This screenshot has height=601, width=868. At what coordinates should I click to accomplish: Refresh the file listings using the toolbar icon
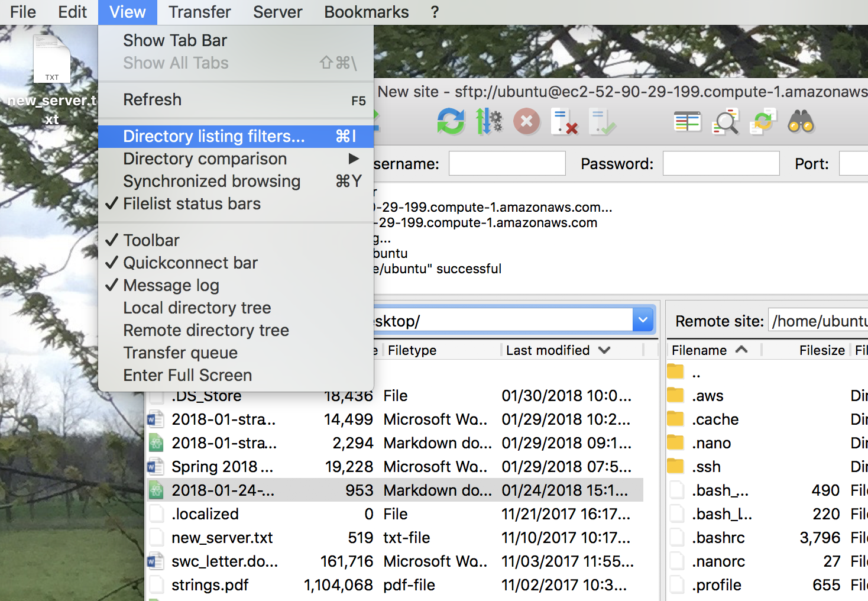(451, 121)
